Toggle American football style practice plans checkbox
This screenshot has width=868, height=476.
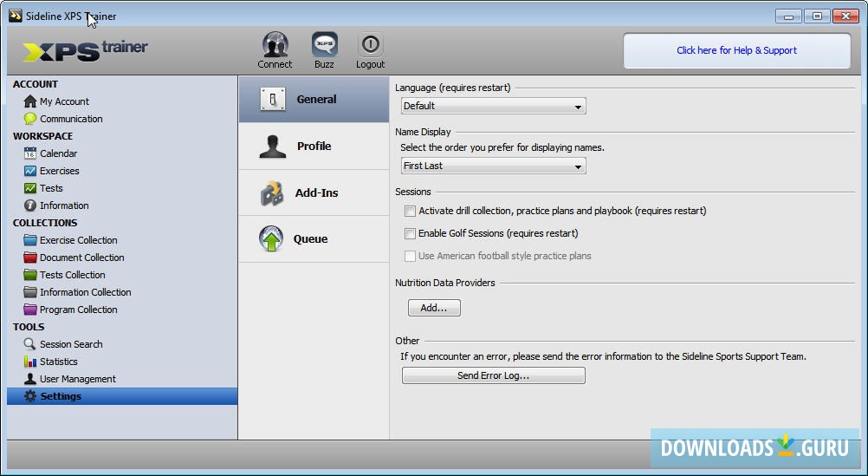[410, 256]
